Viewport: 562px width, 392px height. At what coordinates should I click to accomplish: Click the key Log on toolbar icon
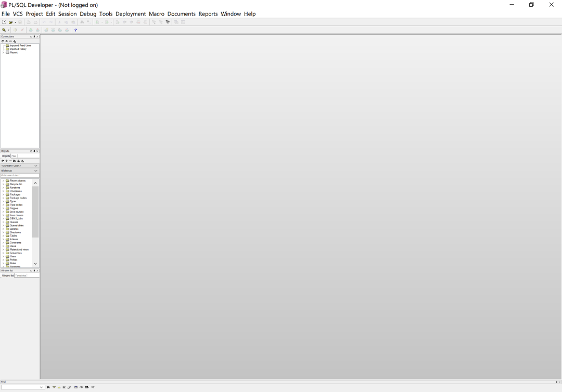4,30
